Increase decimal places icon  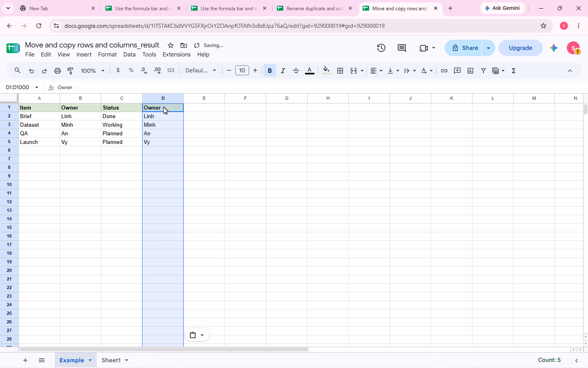point(157,71)
